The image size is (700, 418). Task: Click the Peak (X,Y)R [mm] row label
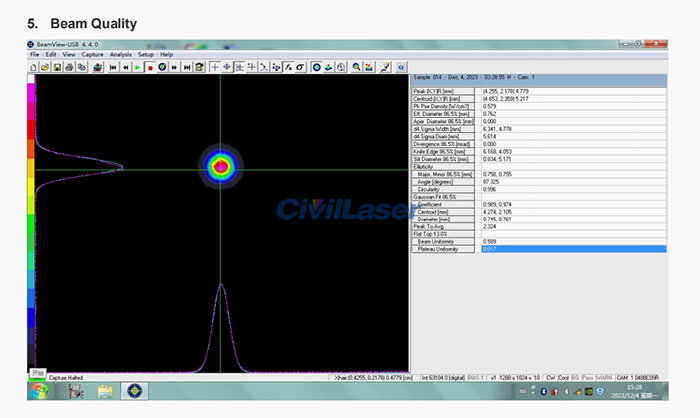(x=443, y=91)
